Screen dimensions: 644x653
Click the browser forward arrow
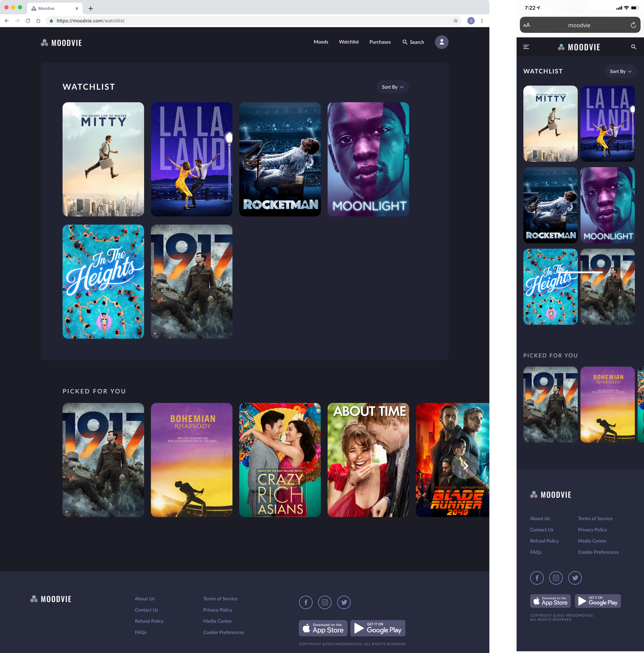(17, 21)
